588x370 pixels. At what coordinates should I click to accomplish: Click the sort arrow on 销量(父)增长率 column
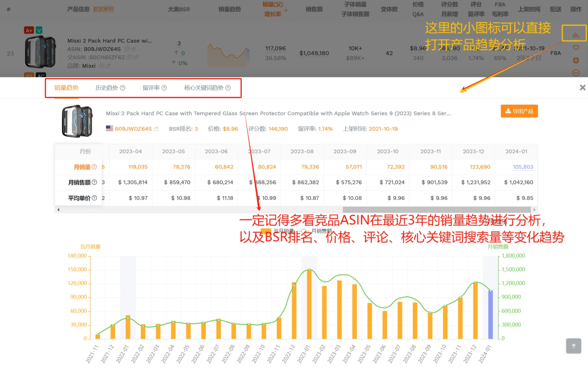pyautogui.click(x=286, y=10)
